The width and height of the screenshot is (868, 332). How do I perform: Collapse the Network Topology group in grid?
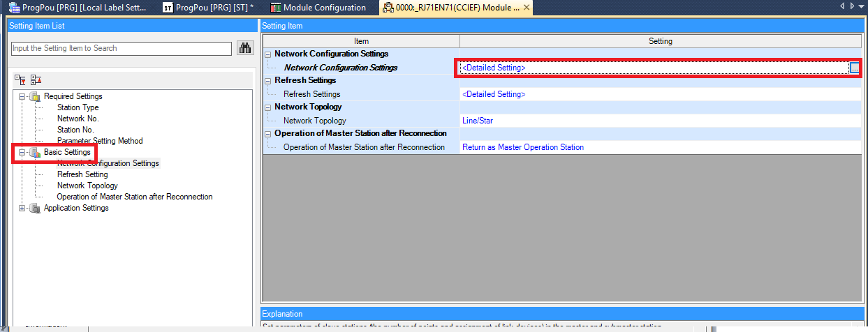[x=268, y=107]
